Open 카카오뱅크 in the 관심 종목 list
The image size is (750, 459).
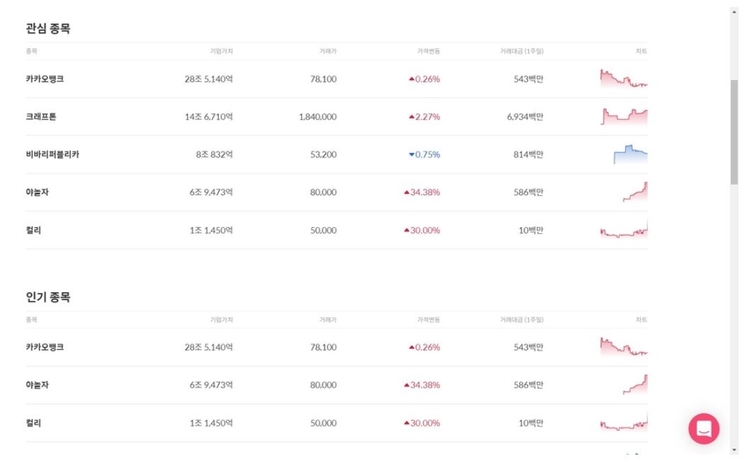45,79
